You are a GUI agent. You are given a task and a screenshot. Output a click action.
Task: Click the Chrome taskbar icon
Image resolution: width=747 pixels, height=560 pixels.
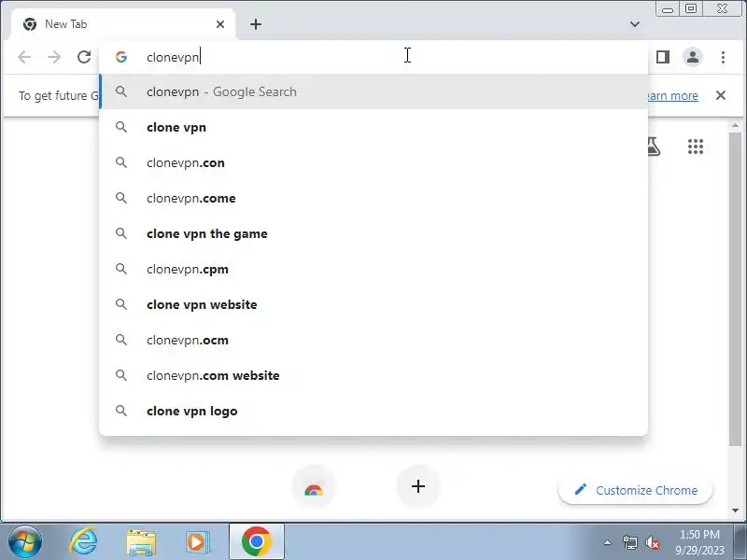pos(256,542)
